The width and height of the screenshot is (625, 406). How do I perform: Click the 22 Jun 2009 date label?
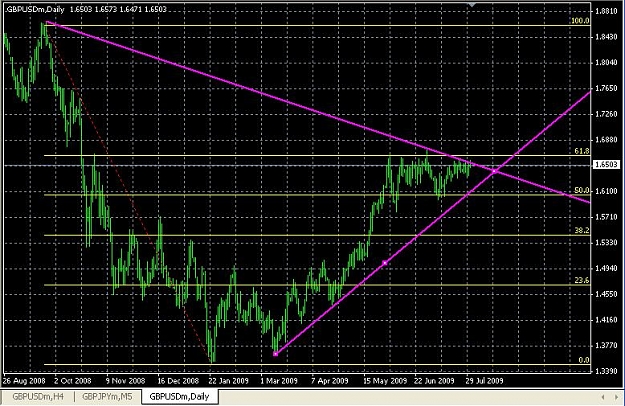[434, 381]
